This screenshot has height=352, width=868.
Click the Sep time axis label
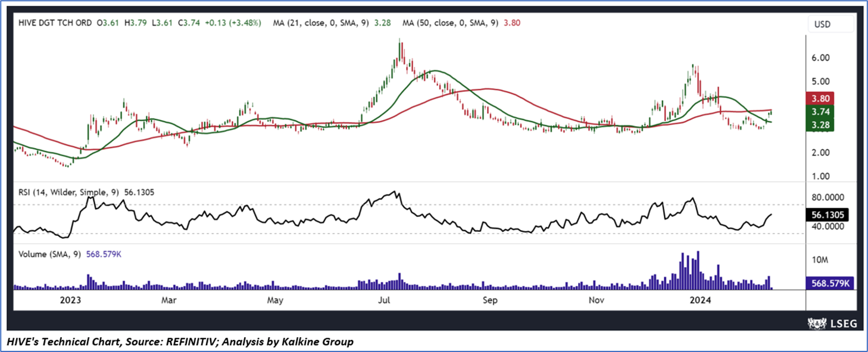point(490,301)
